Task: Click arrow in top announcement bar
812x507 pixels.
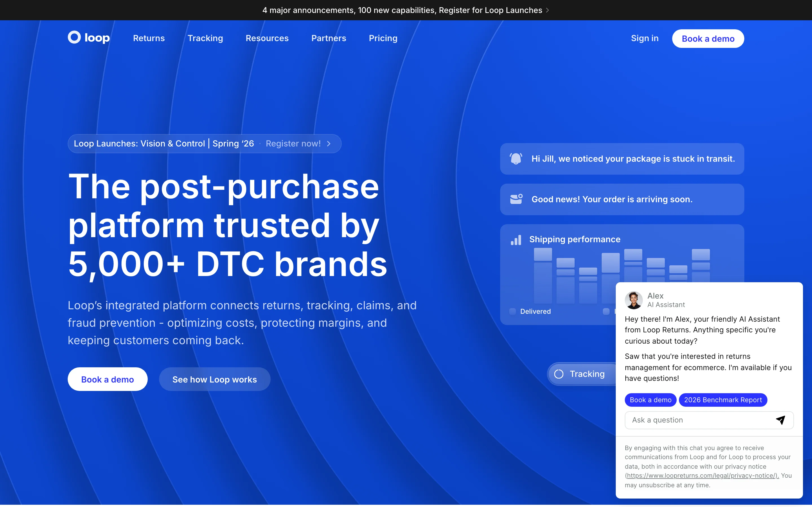Action: click(x=548, y=10)
